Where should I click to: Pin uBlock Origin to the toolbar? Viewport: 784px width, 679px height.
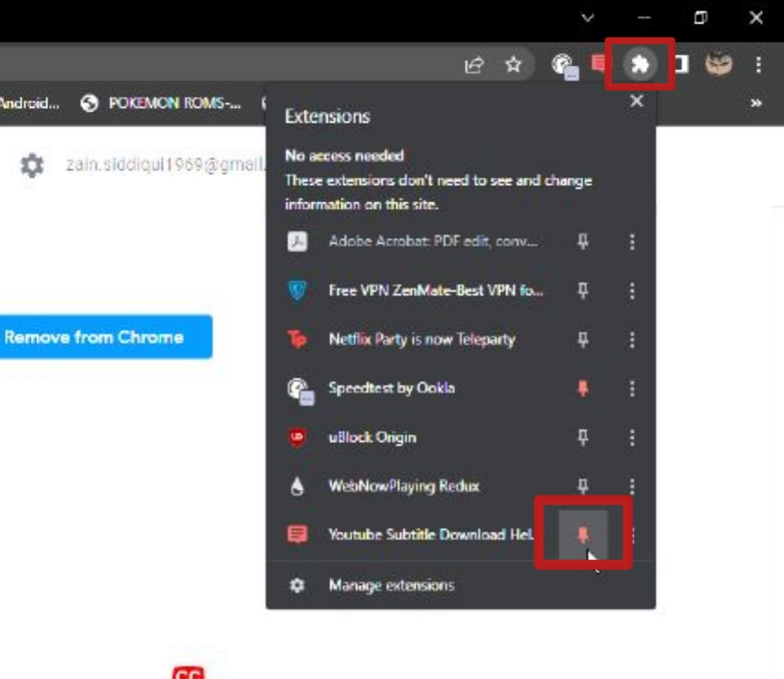583,437
